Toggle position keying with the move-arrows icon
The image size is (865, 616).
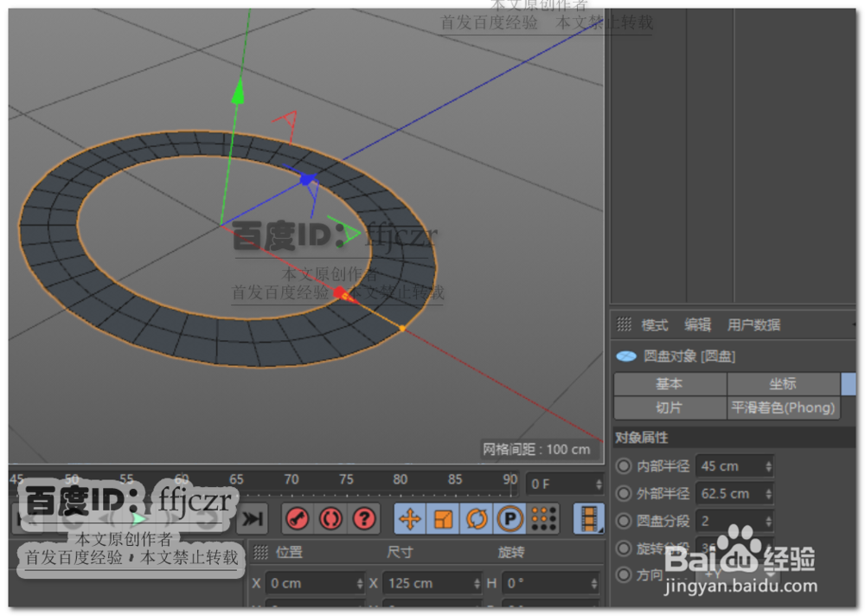tap(410, 519)
